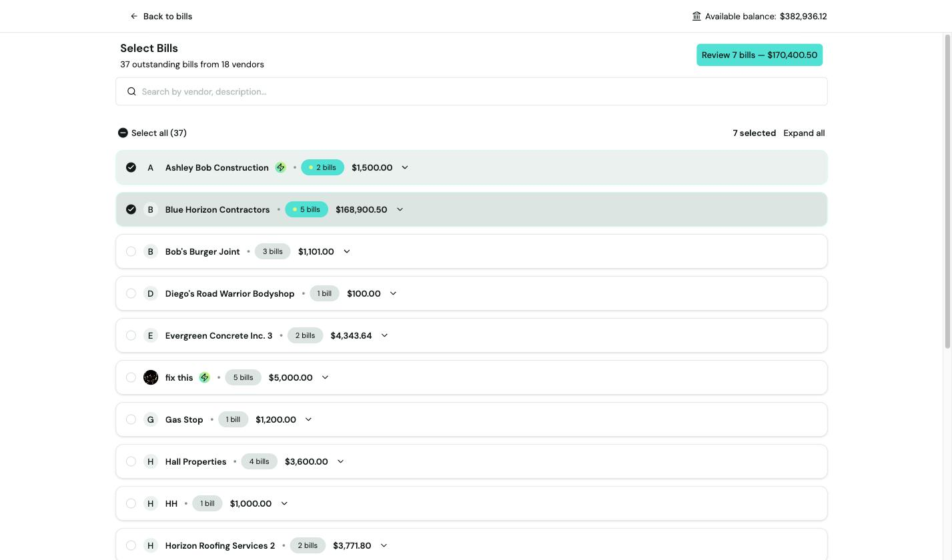Click the E avatar for Evergreen Concrete Inc. 3

click(x=151, y=335)
